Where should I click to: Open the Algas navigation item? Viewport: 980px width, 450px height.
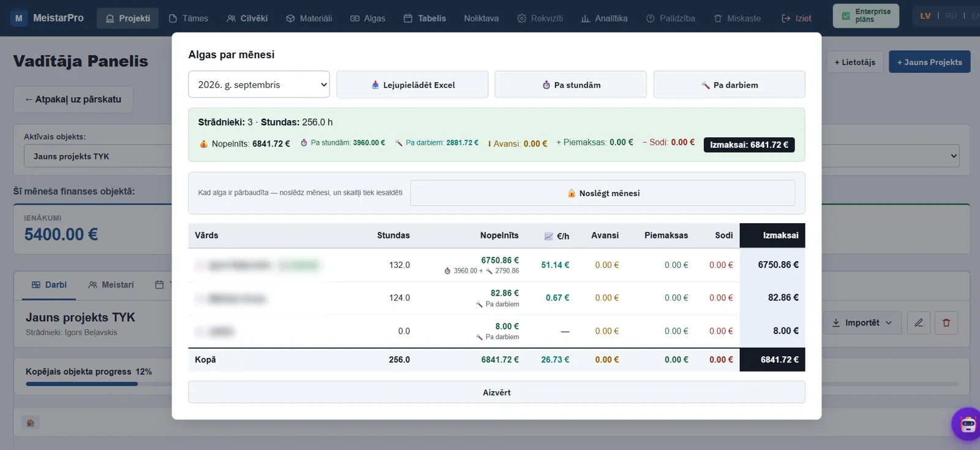[x=367, y=18]
